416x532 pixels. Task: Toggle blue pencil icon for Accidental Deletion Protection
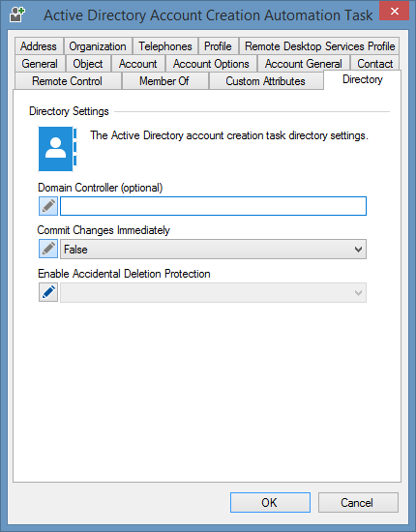click(48, 292)
